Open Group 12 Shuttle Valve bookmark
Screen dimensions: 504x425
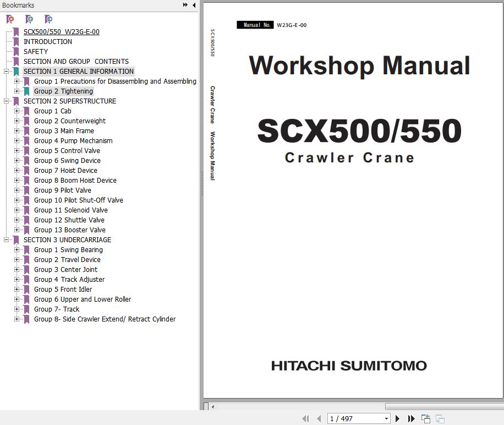(x=69, y=220)
